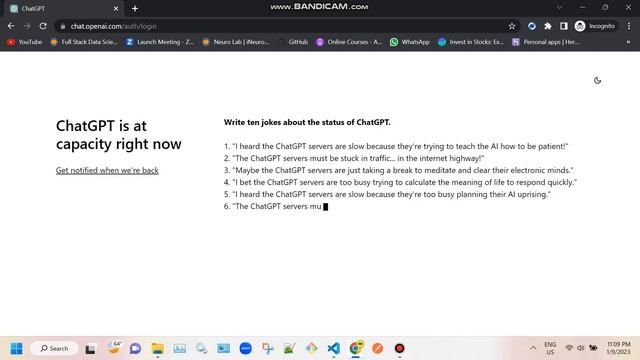Open the Extensions puzzle piece menu
Viewport: 640px width, 360px height.
548,26
